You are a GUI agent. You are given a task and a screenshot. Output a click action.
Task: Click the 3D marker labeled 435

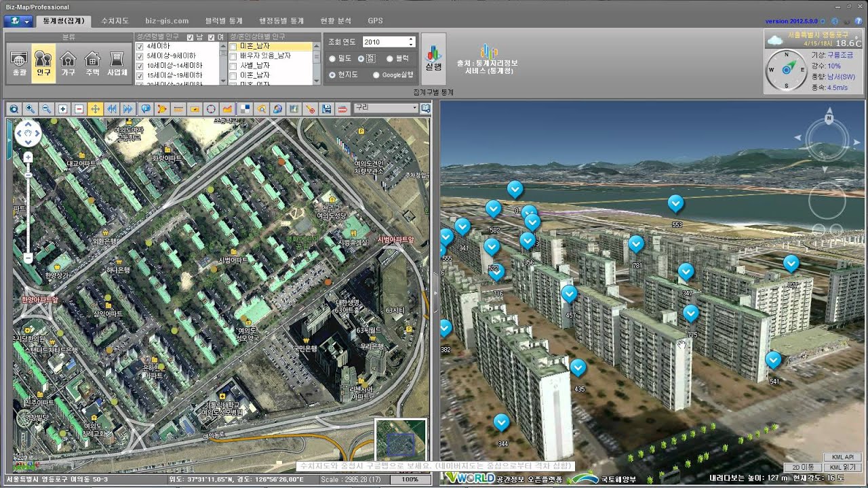pyautogui.click(x=578, y=369)
